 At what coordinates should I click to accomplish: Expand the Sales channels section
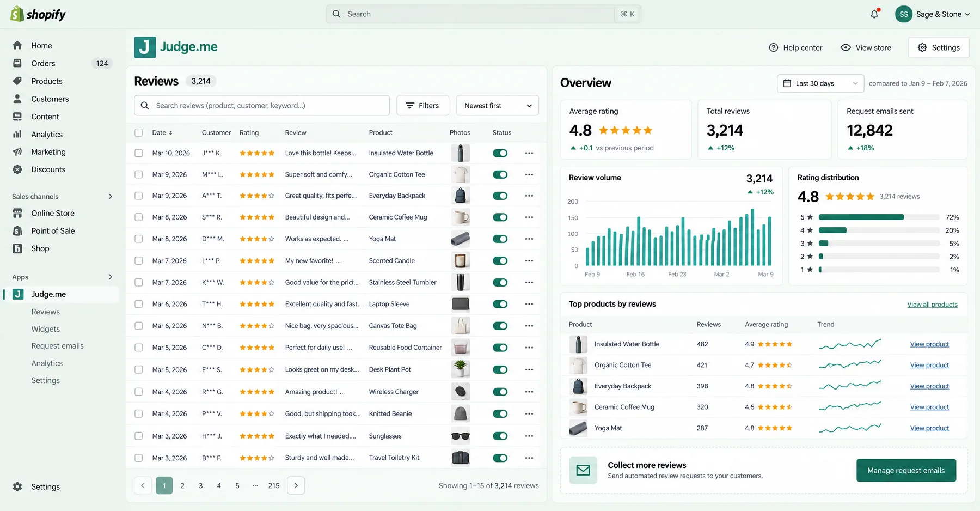110,197
